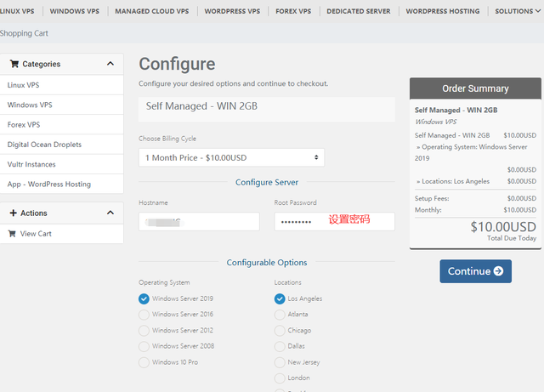Screen dimensions: 544x392
Task: Click the Configure Server section title
Action: pos(267,182)
